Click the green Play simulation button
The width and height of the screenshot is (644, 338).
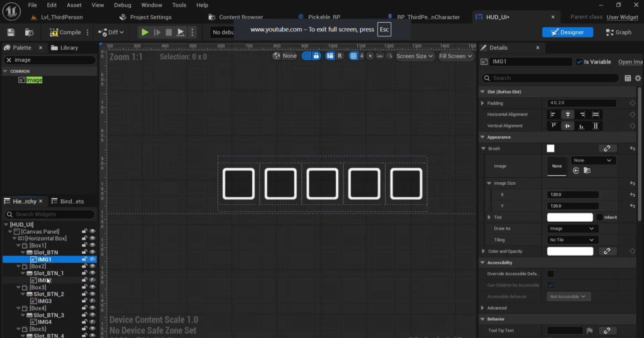(145, 32)
